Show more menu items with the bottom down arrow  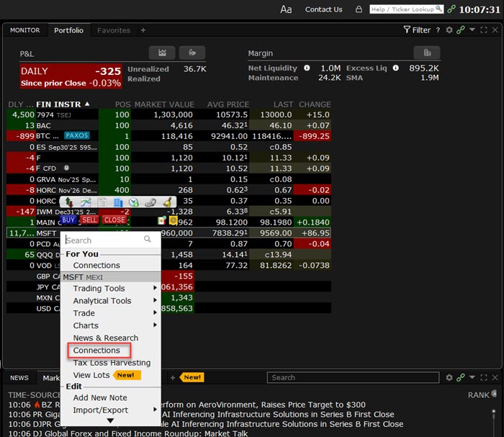110,420
